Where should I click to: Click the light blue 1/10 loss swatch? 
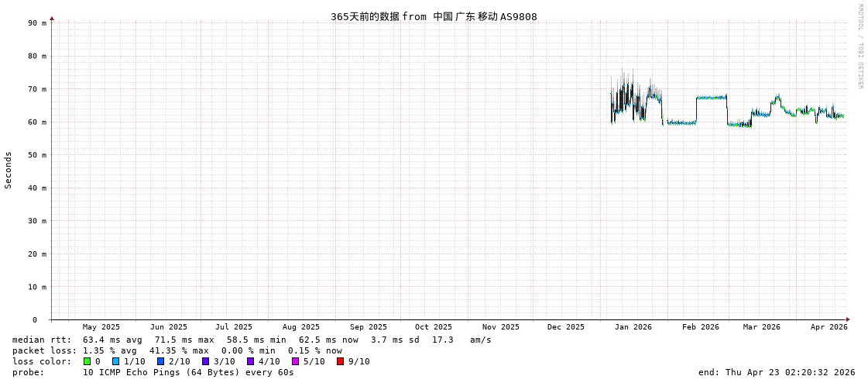click(115, 361)
